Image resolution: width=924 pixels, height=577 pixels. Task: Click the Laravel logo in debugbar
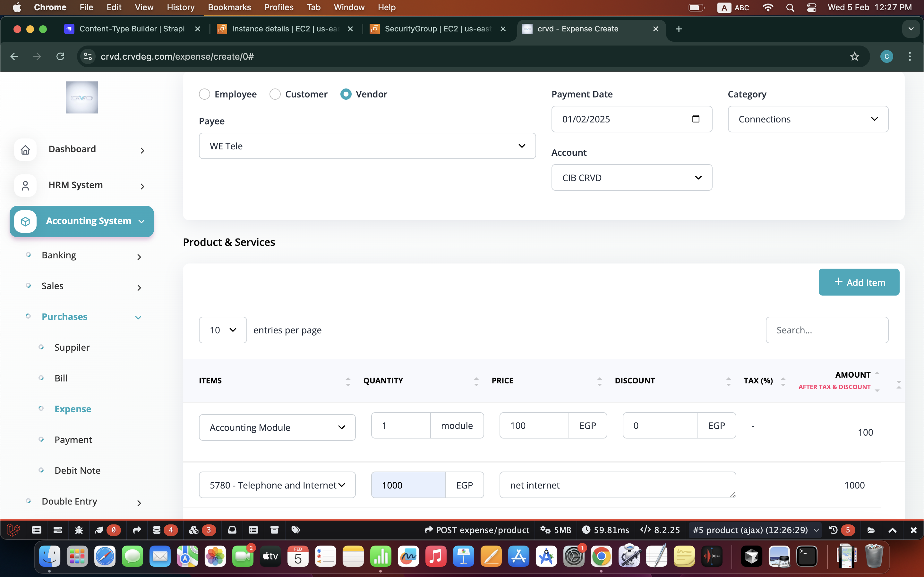pyautogui.click(x=13, y=530)
